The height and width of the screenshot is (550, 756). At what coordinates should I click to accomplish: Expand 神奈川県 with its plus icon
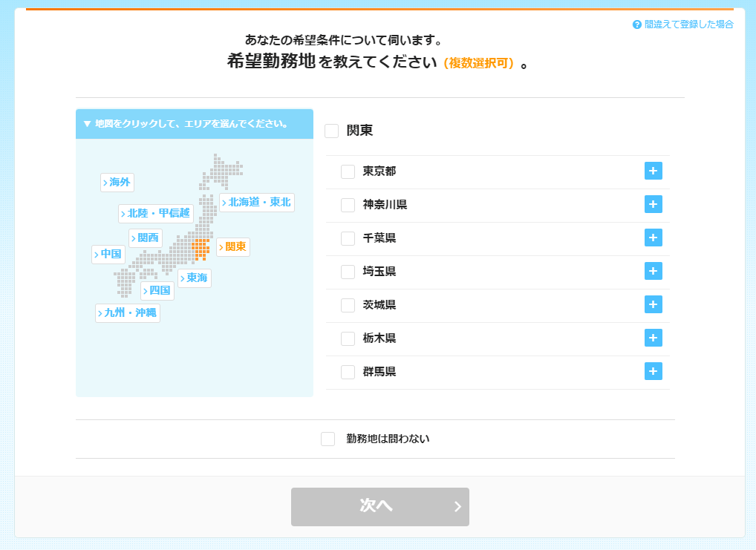point(653,204)
